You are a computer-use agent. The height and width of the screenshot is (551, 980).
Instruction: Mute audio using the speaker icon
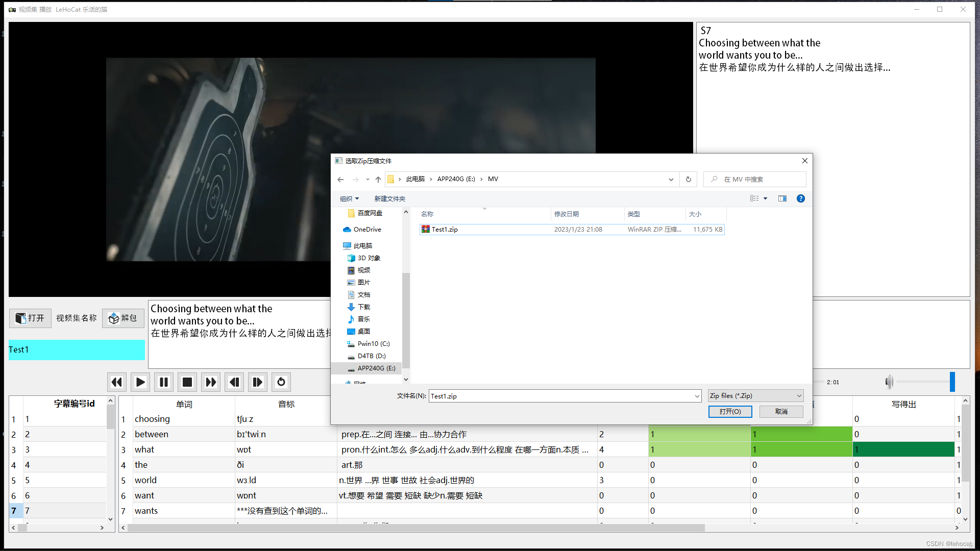click(x=889, y=382)
